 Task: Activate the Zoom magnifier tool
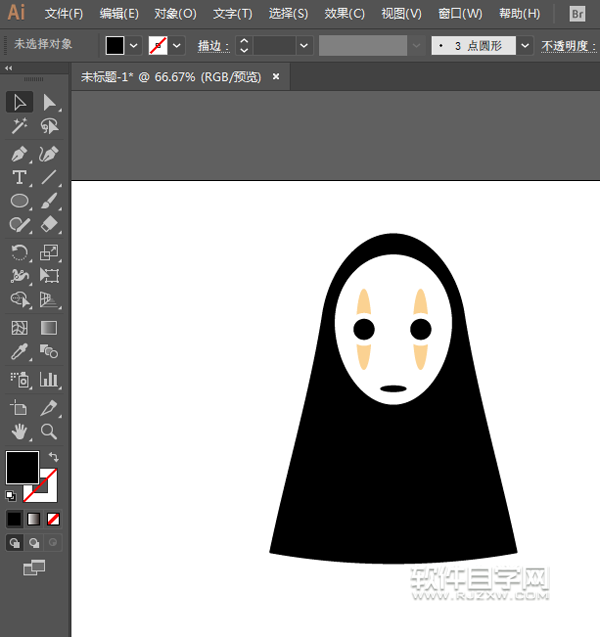[x=48, y=432]
